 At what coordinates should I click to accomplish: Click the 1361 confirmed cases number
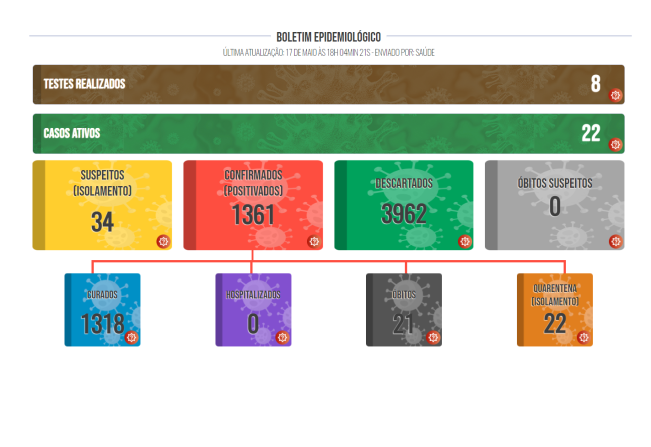point(252,215)
